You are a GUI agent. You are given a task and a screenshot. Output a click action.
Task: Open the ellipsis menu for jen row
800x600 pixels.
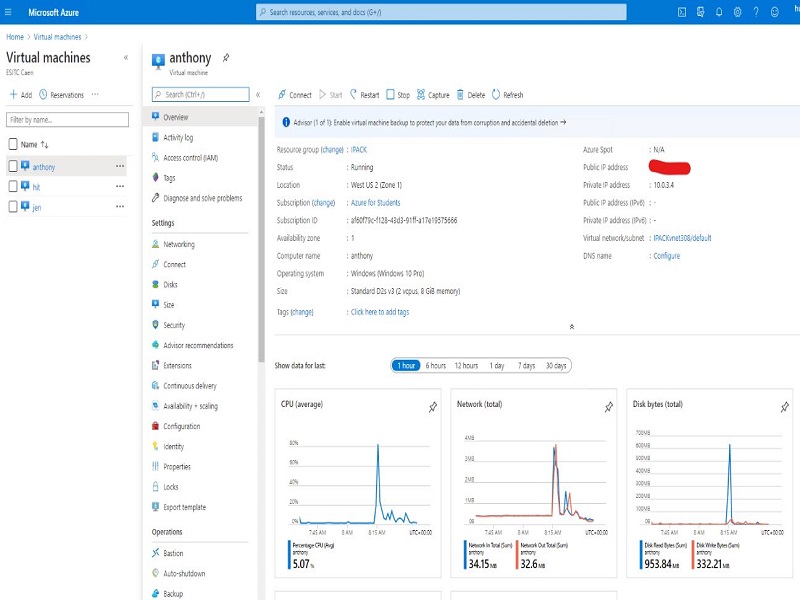tap(120, 207)
